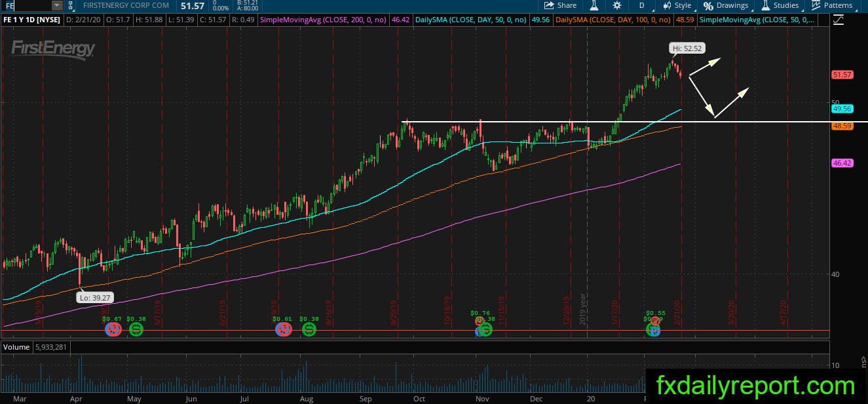
Task: Click the FE symbol input field
Action: pos(26,5)
